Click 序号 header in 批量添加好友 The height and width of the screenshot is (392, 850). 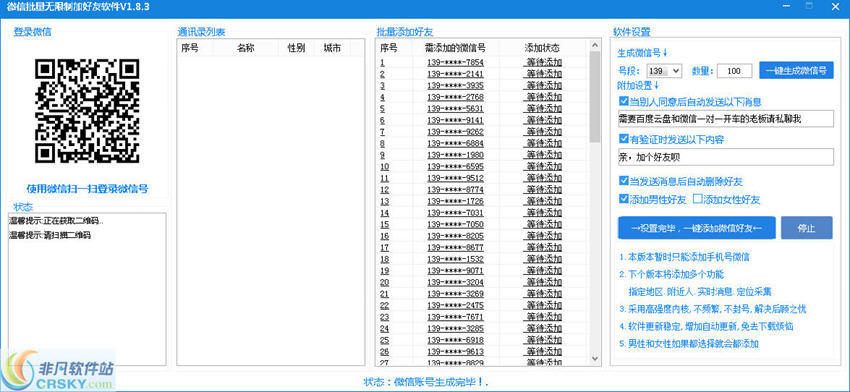coord(389,48)
